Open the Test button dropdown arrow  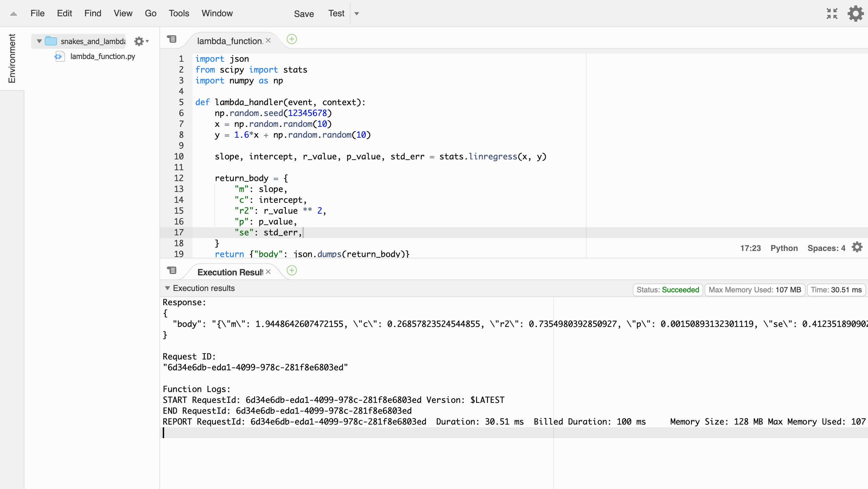click(x=357, y=14)
